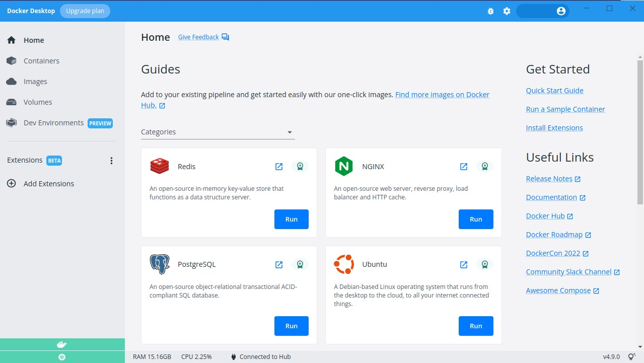Click CPU 2.25% in status bar
The width and height of the screenshot is (644, 363).
(196, 357)
